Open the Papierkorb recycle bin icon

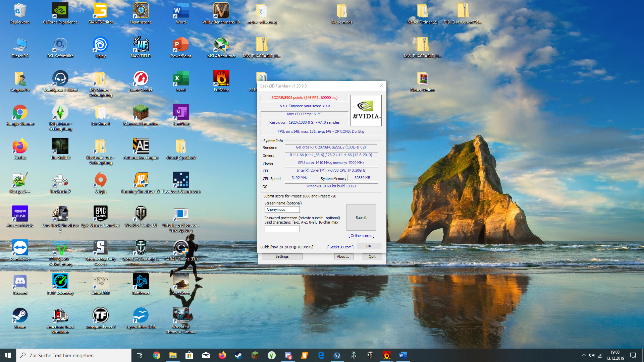pyautogui.click(x=20, y=14)
